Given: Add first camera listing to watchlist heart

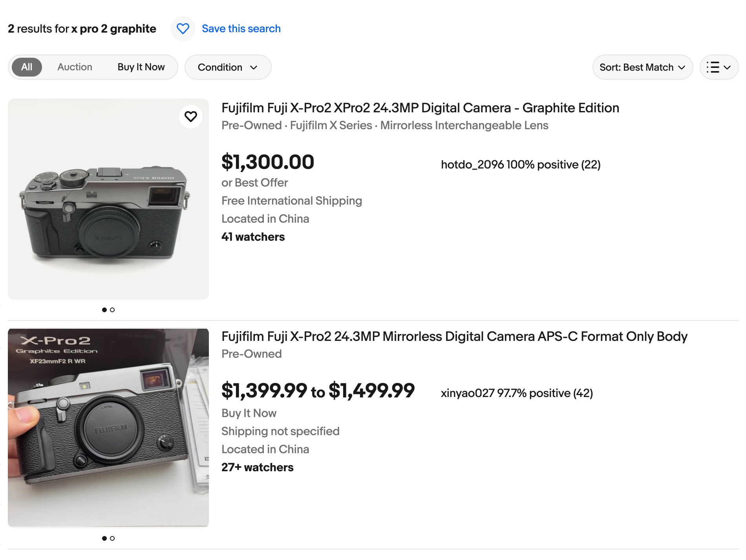Looking at the screenshot, I should click(x=191, y=116).
